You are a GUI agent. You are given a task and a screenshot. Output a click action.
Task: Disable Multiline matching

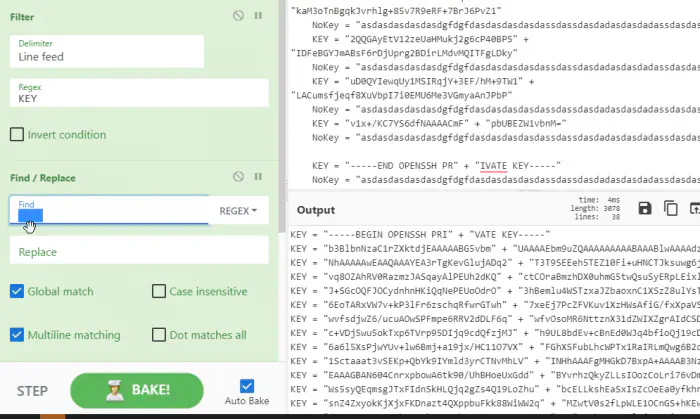click(17, 335)
